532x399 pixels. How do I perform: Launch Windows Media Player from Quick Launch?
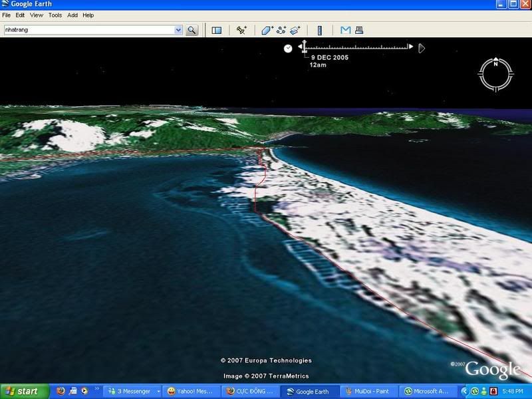pyautogui.click(x=84, y=391)
